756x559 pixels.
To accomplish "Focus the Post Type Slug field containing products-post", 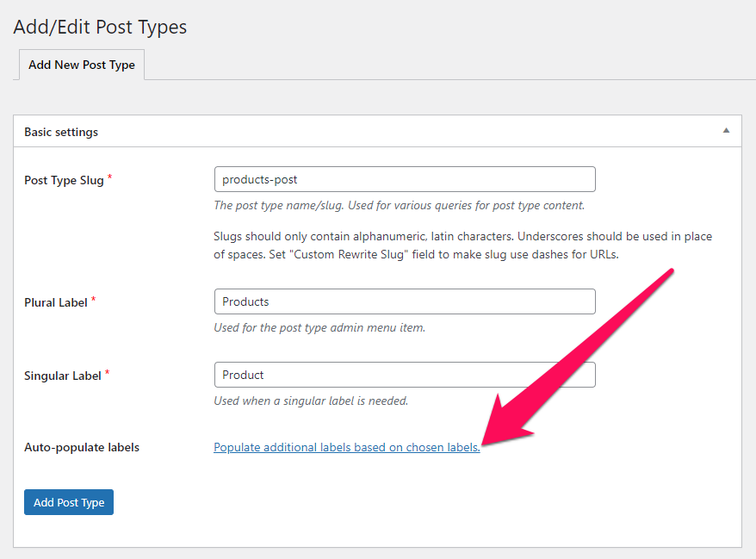I will [x=405, y=179].
